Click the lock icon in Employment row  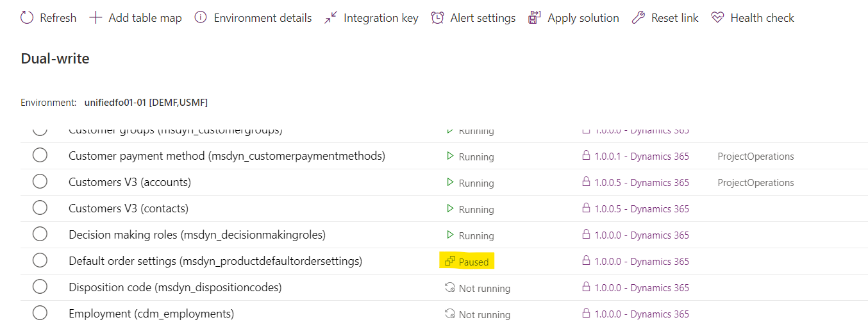point(585,314)
